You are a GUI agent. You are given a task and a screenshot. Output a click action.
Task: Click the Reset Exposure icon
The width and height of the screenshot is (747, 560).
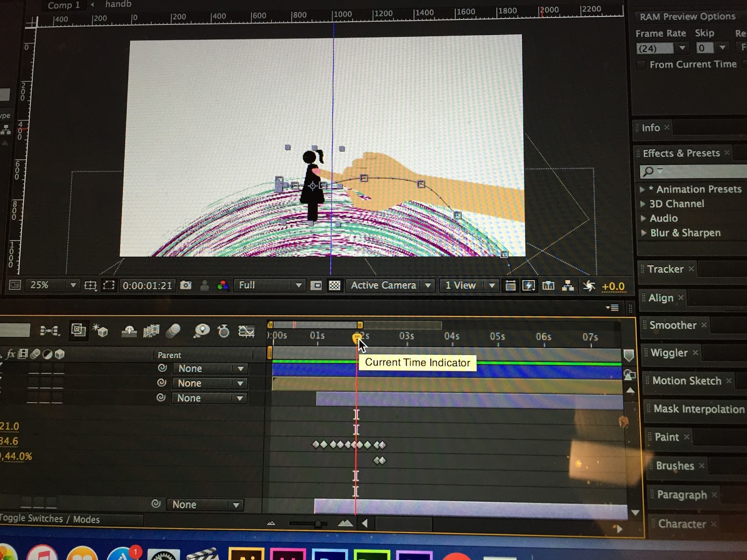pyautogui.click(x=589, y=286)
